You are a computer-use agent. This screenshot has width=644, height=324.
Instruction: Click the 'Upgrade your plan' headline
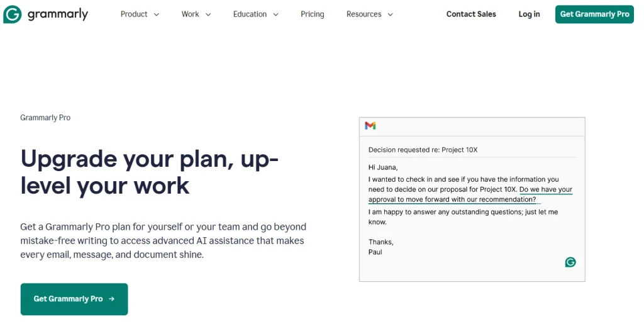coord(150,172)
